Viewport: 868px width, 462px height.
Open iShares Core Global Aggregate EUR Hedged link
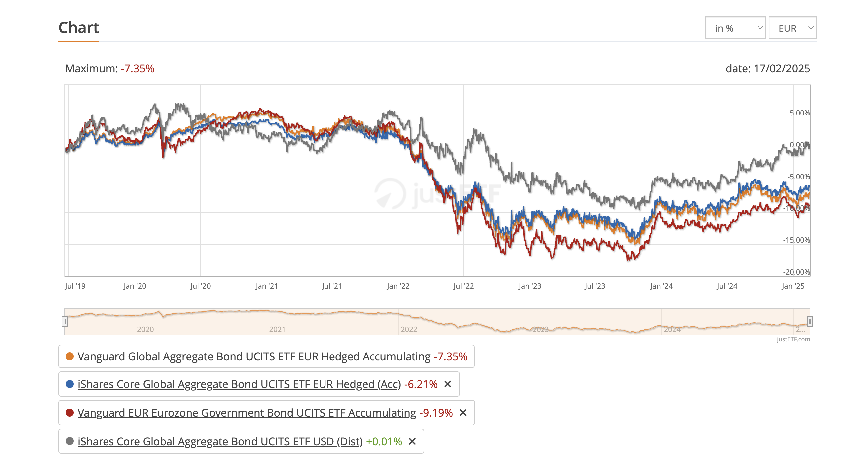tap(239, 384)
